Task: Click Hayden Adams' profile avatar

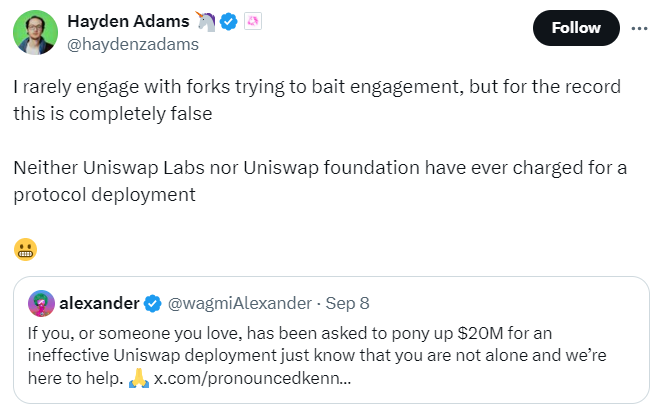Action: pyautogui.click(x=35, y=32)
